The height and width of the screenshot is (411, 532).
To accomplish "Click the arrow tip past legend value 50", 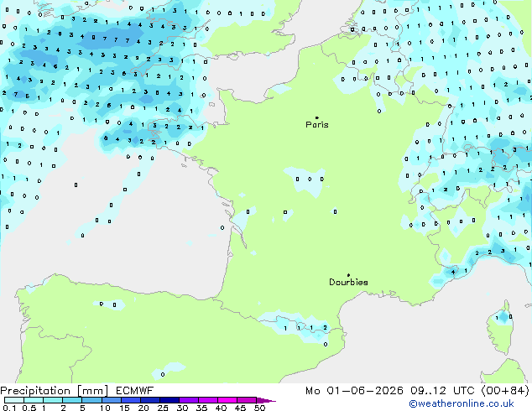I will (x=266, y=400).
